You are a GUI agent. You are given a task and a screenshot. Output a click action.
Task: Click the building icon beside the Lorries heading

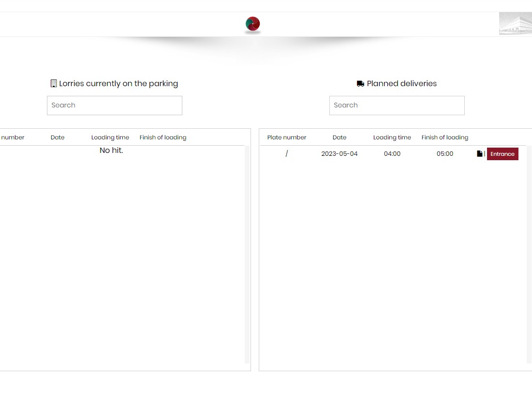click(54, 83)
